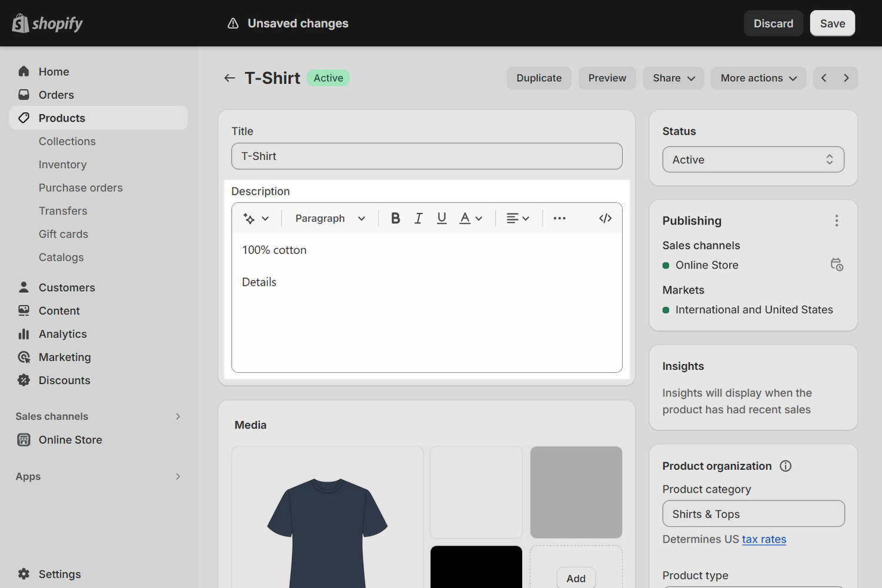
Task: Click the underline formatting icon
Action: 442,218
